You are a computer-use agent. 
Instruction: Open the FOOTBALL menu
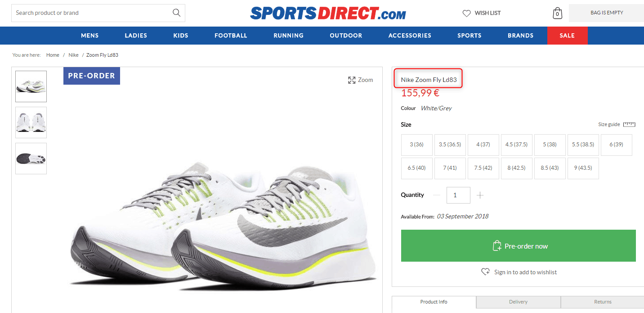click(231, 36)
